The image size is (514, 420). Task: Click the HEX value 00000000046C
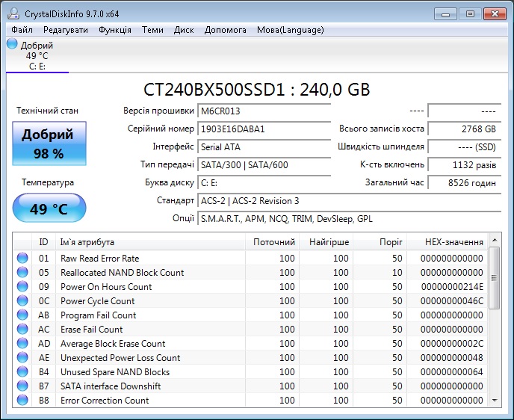(x=452, y=301)
